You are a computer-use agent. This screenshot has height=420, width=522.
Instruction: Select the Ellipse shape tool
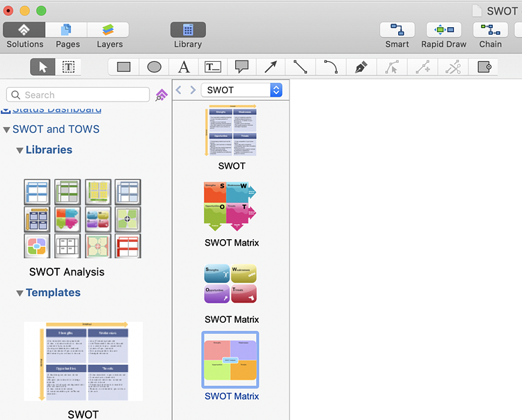point(154,67)
